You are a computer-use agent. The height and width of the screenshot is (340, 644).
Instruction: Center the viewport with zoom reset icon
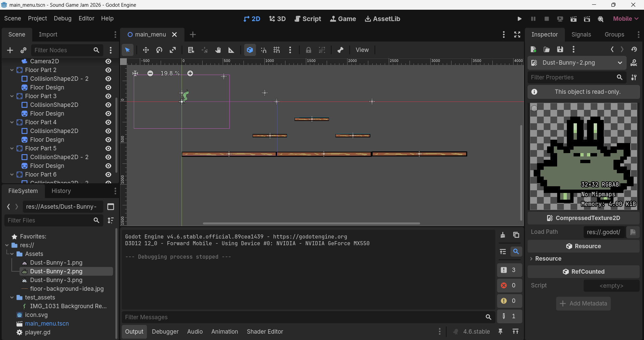[135, 73]
